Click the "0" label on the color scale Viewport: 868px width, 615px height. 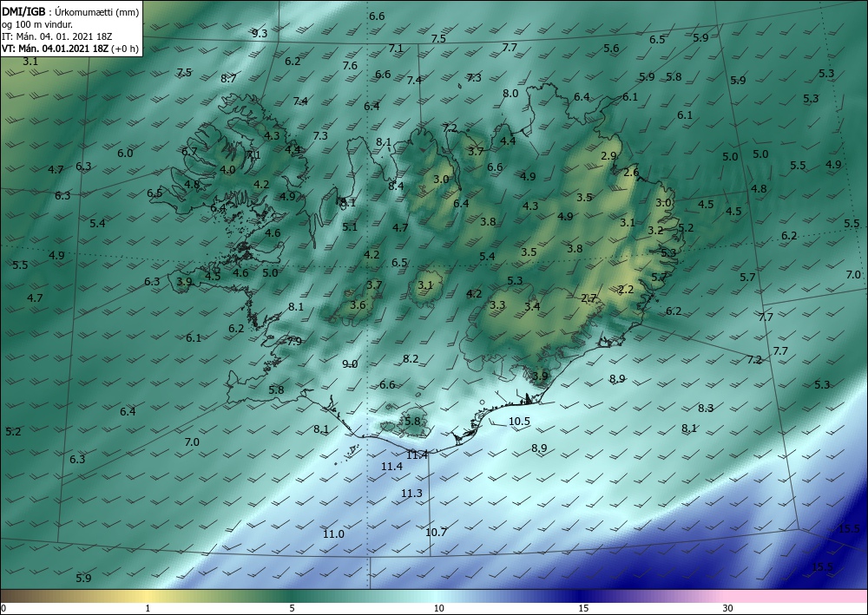[x=3, y=609]
